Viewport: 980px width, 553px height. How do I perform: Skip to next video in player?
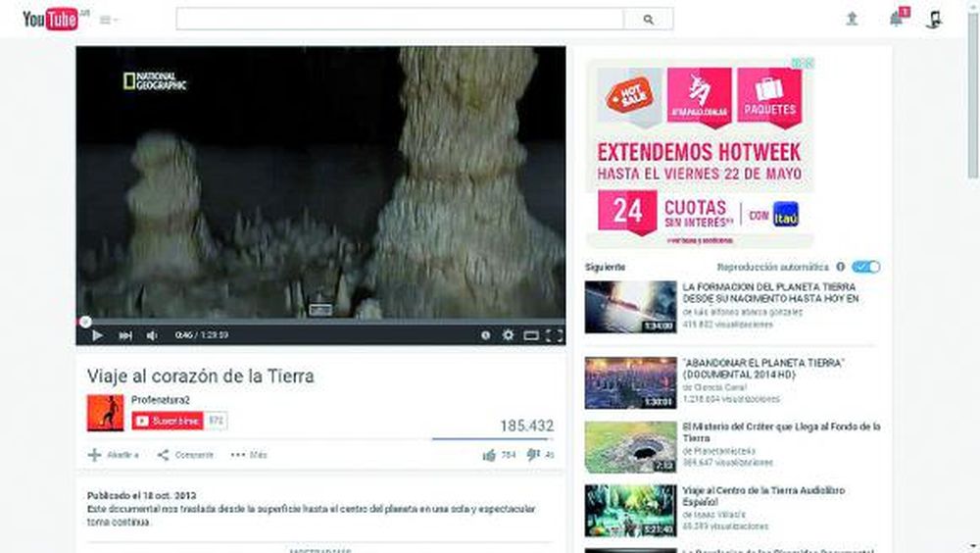click(x=124, y=335)
